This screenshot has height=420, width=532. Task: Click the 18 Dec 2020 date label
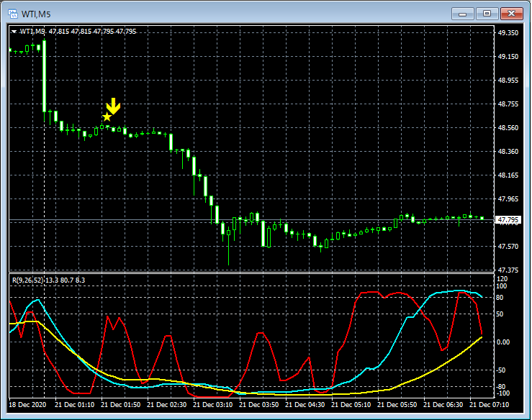point(28,405)
